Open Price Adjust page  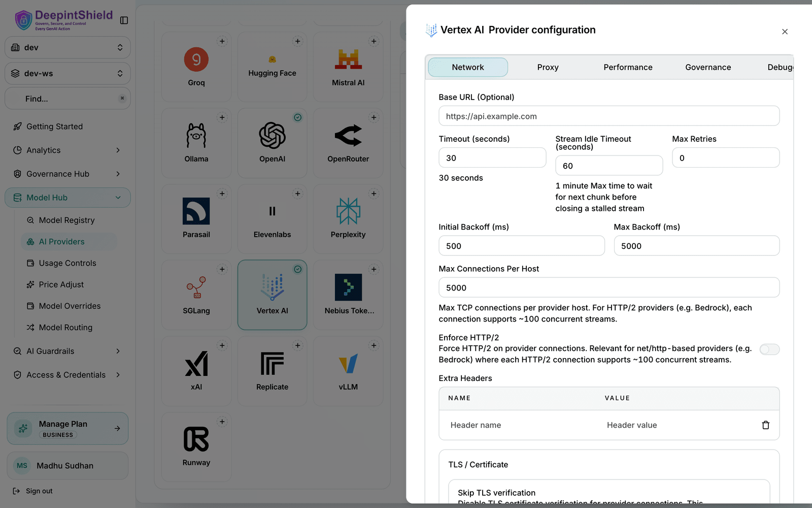[69, 284]
